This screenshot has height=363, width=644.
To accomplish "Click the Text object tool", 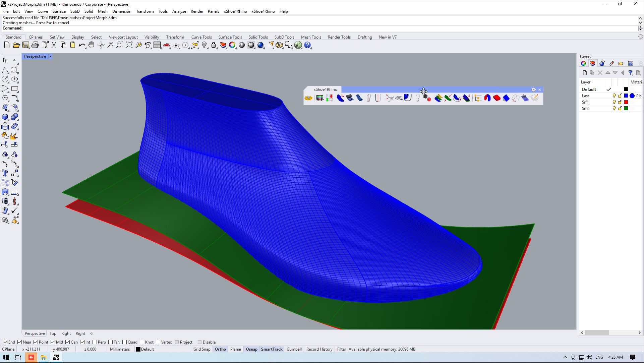I will click(x=5, y=173).
